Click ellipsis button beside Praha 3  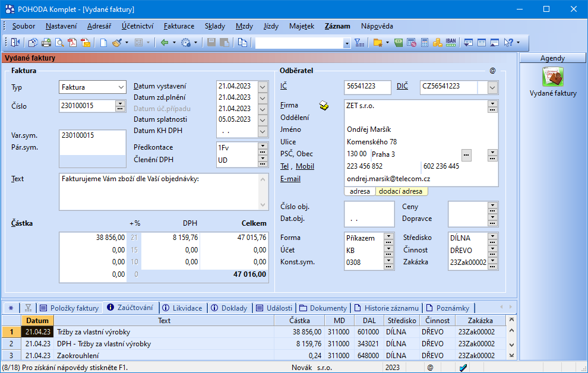(466, 155)
